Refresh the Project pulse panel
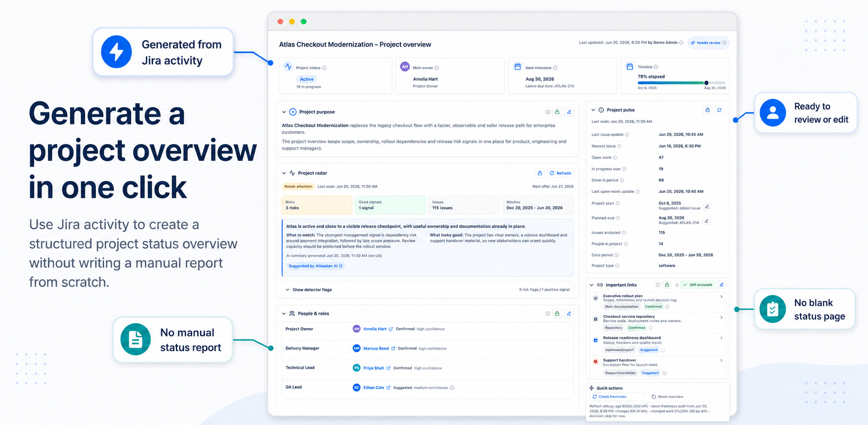 point(719,110)
